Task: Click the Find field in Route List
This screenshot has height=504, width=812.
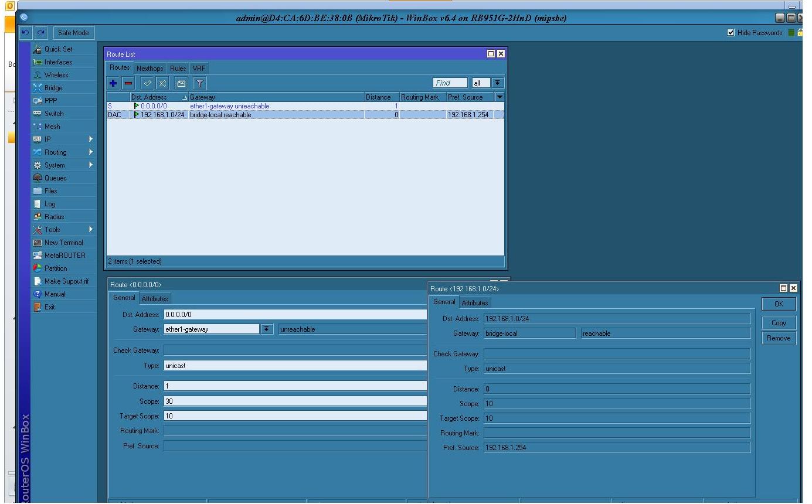Action: [450, 83]
